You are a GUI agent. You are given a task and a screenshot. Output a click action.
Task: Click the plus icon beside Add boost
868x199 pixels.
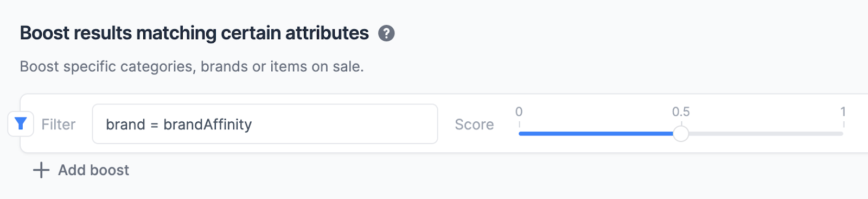point(41,170)
